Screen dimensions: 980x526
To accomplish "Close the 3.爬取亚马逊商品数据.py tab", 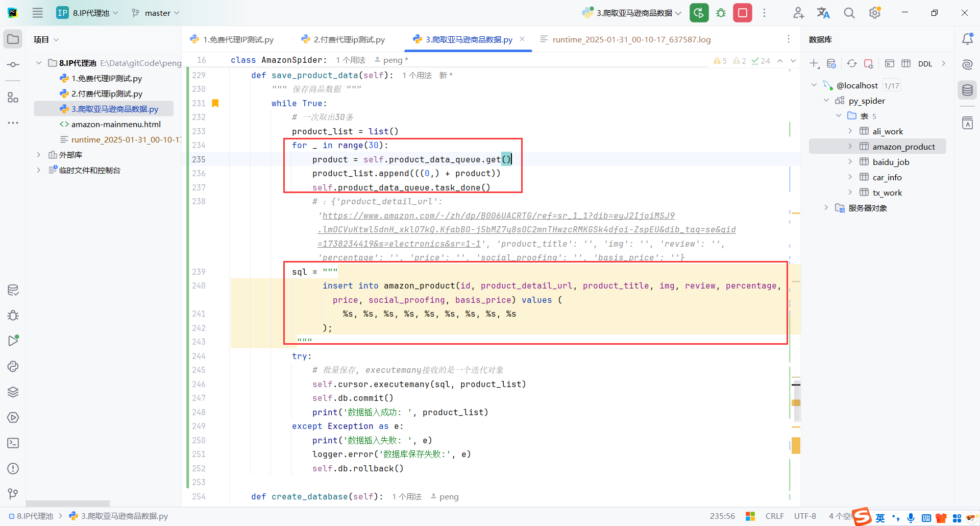I will [522, 39].
